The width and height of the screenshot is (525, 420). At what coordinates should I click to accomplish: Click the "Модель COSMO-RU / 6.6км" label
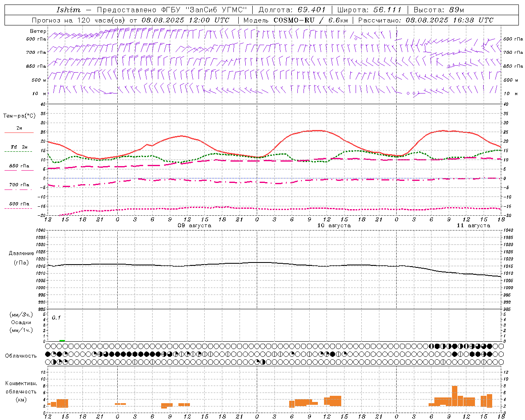pyautogui.click(x=295, y=20)
